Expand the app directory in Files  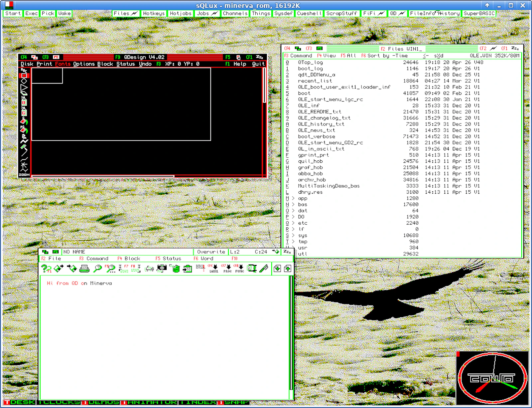(x=293, y=198)
